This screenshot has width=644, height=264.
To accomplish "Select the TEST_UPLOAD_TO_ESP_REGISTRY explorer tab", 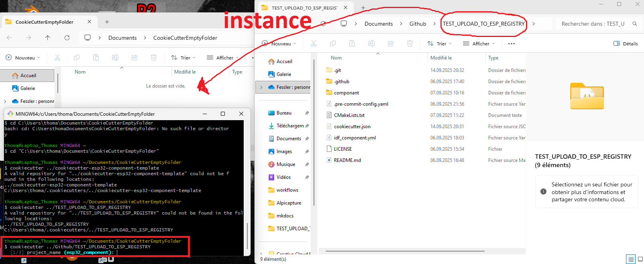I will pos(304,8).
